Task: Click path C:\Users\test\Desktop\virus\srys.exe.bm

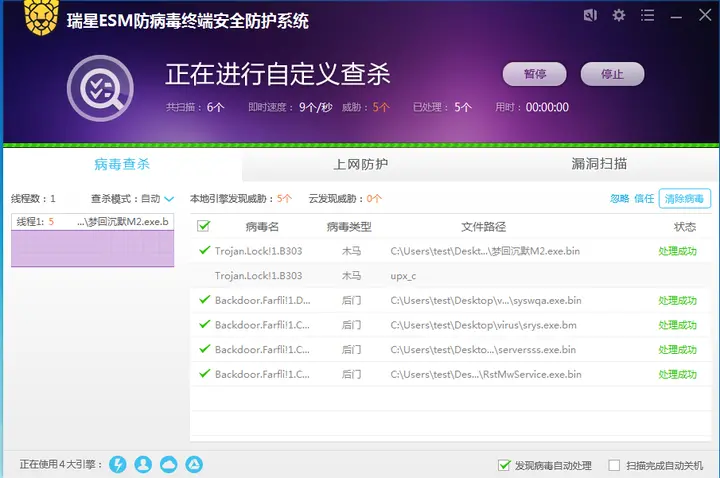Action: pyautogui.click(x=484, y=325)
